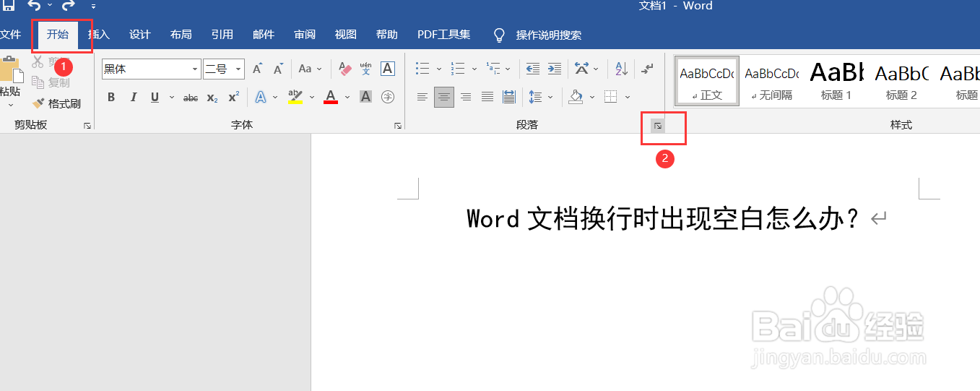Click the Character Shading gray A icon
This screenshot has height=391, width=980.
[x=366, y=97]
